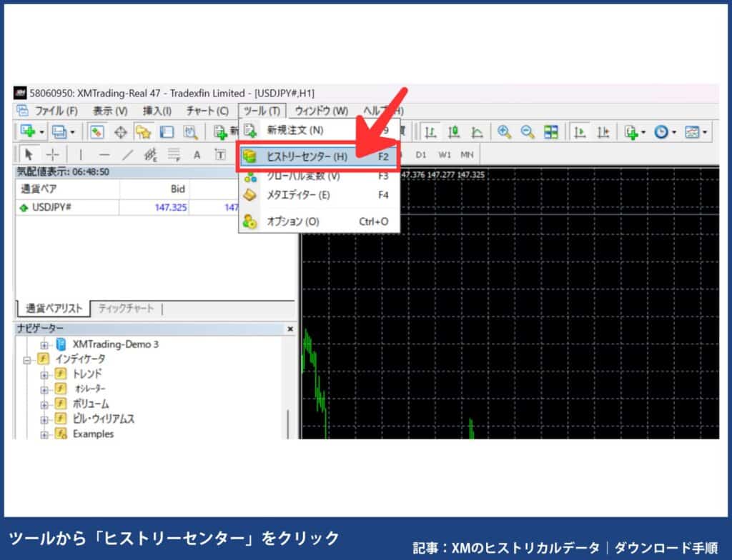Tile the chart windows

[552, 131]
